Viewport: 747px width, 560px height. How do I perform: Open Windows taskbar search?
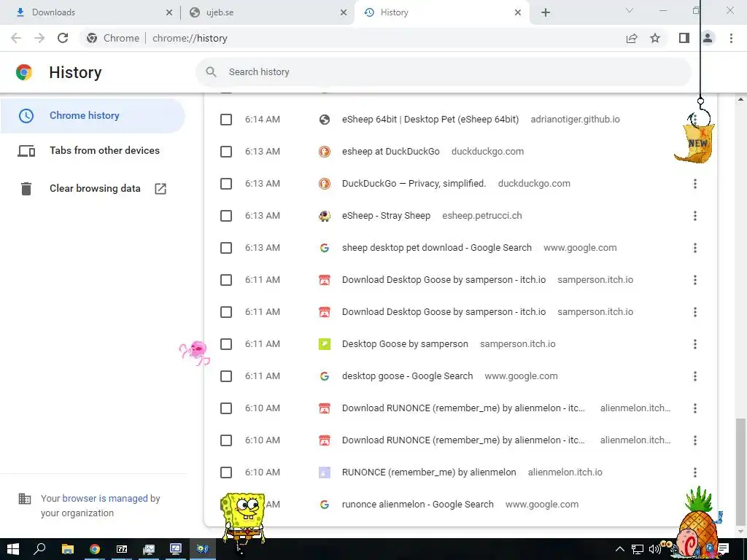point(40,549)
